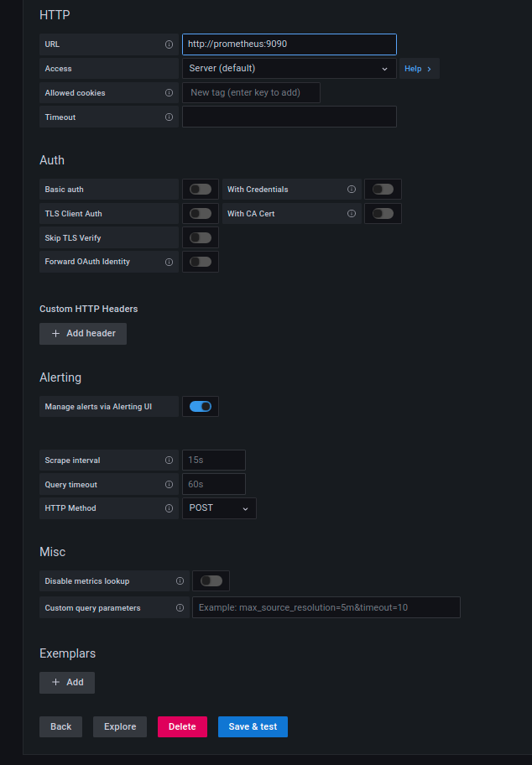Open the HTTP Method dropdown

click(218, 507)
